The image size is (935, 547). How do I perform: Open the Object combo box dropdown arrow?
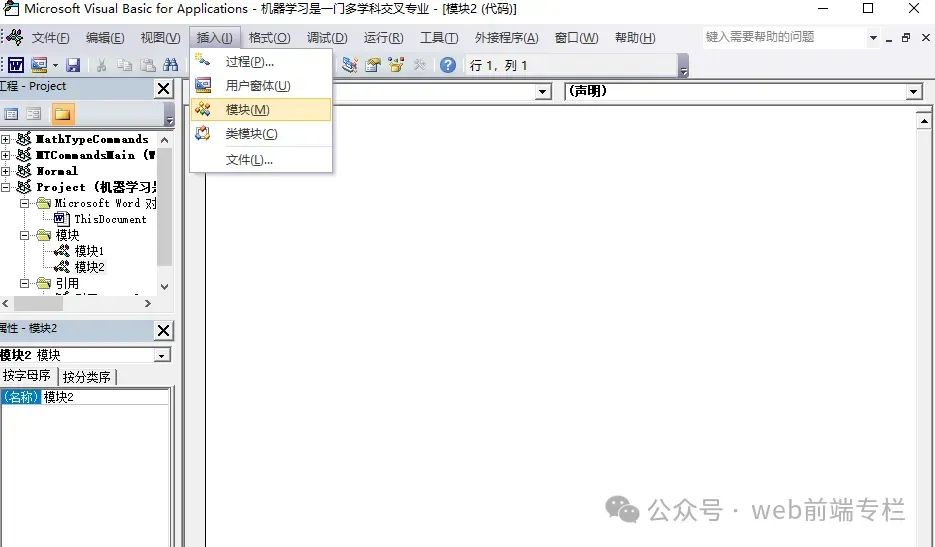(x=543, y=92)
